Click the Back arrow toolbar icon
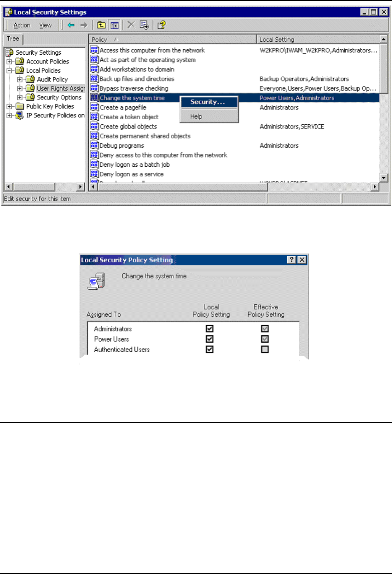The width and height of the screenshot is (392, 574). 71,25
